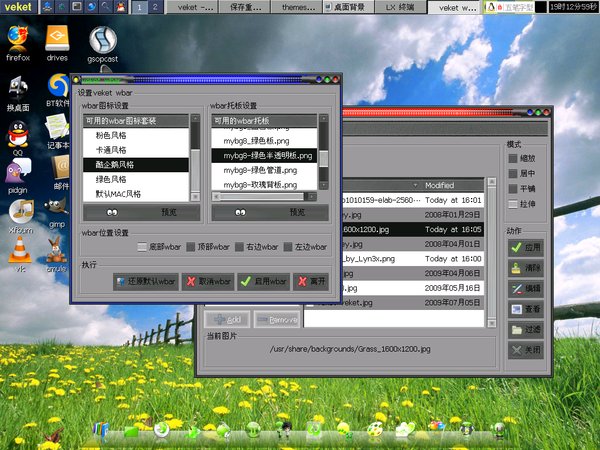Viewport: 600px width, 450px height.
Task: Open the pidgin desktop icon
Action: 17,170
